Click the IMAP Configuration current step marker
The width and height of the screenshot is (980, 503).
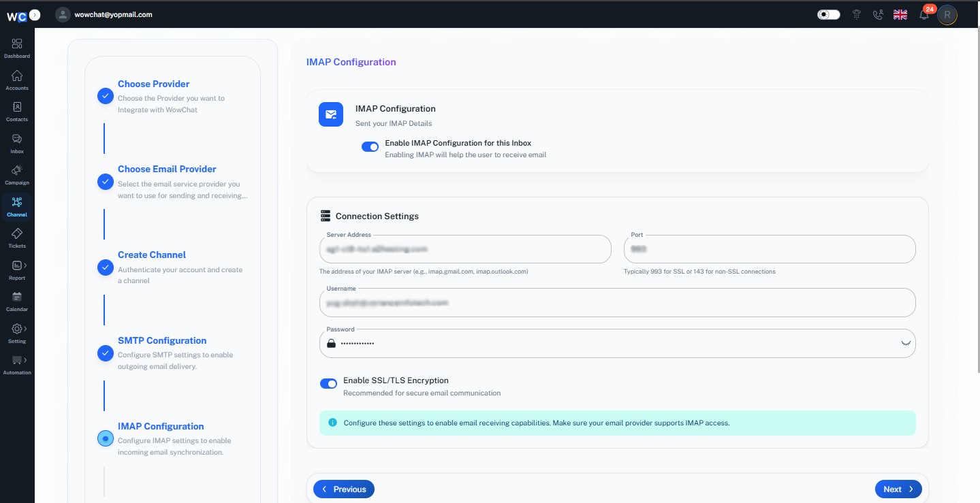(x=105, y=439)
